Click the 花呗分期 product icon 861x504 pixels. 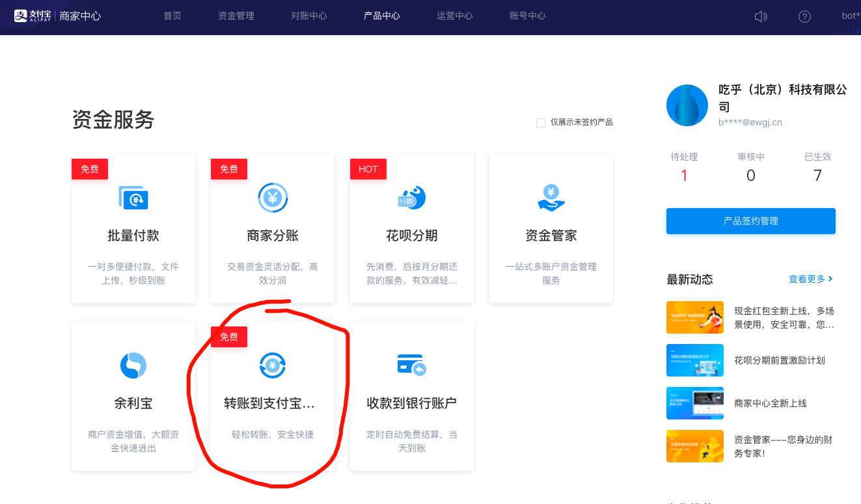coord(412,198)
